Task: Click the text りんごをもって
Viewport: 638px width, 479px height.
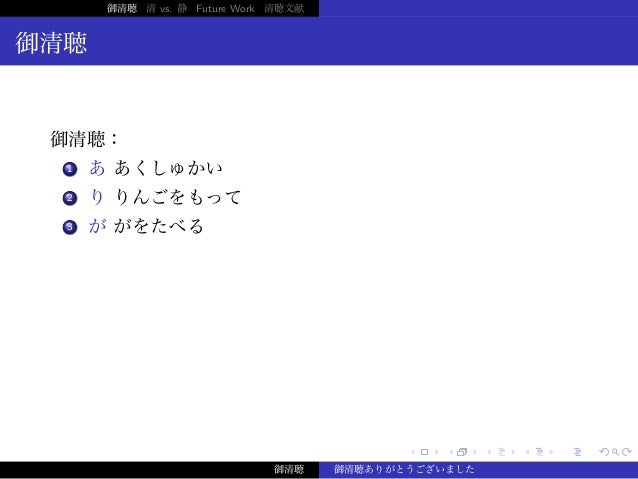Action: point(178,197)
